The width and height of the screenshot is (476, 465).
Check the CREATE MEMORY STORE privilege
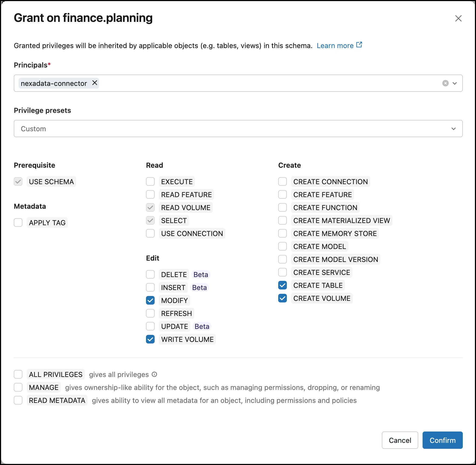283,233
